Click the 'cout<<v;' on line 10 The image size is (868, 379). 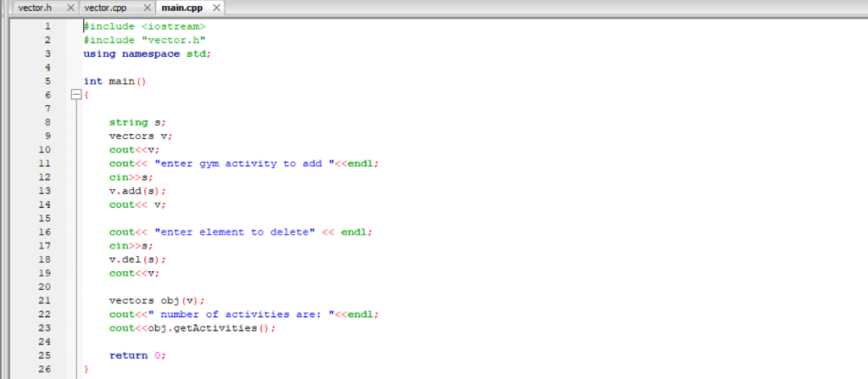pyautogui.click(x=134, y=149)
